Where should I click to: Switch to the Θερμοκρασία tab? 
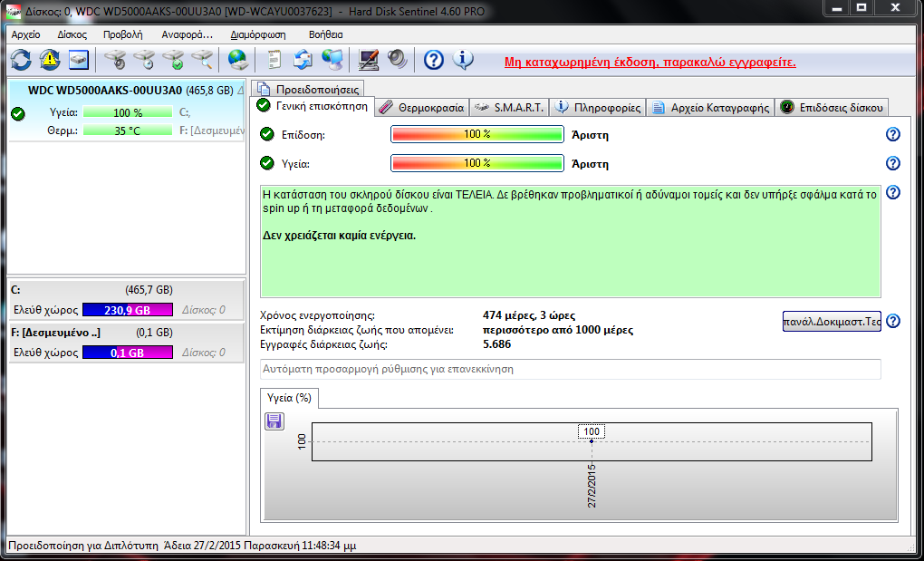(x=422, y=108)
